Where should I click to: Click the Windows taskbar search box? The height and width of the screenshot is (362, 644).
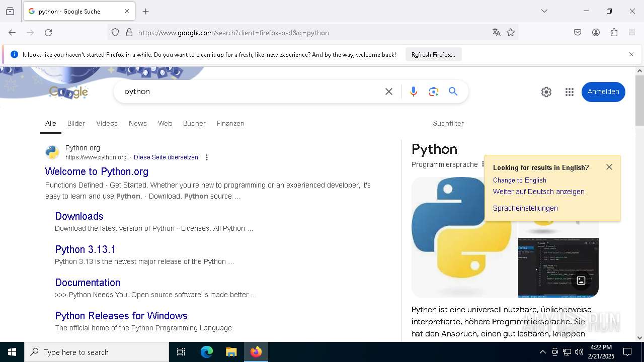pyautogui.click(x=97, y=352)
